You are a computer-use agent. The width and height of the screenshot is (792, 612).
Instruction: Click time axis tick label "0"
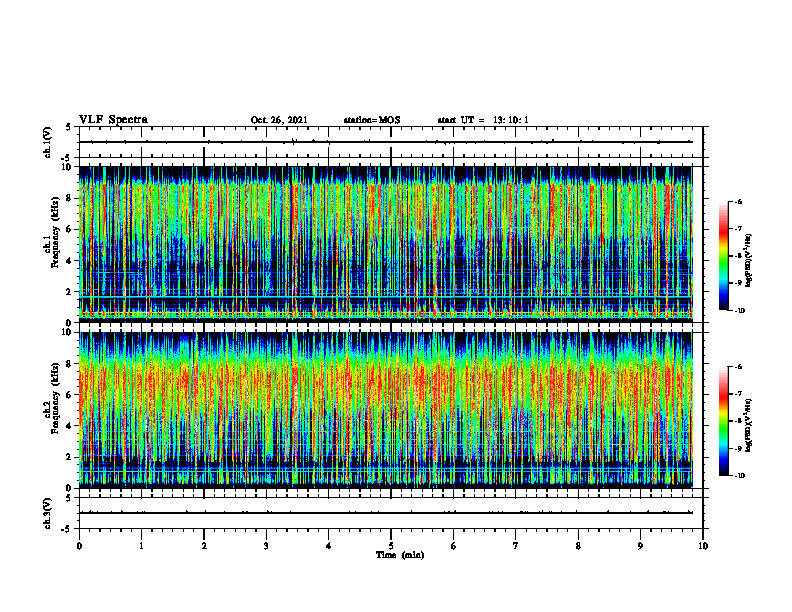79,546
